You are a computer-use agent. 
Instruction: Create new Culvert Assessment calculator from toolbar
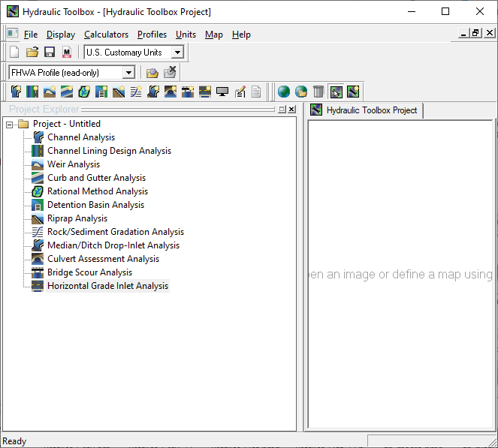[x=171, y=92]
